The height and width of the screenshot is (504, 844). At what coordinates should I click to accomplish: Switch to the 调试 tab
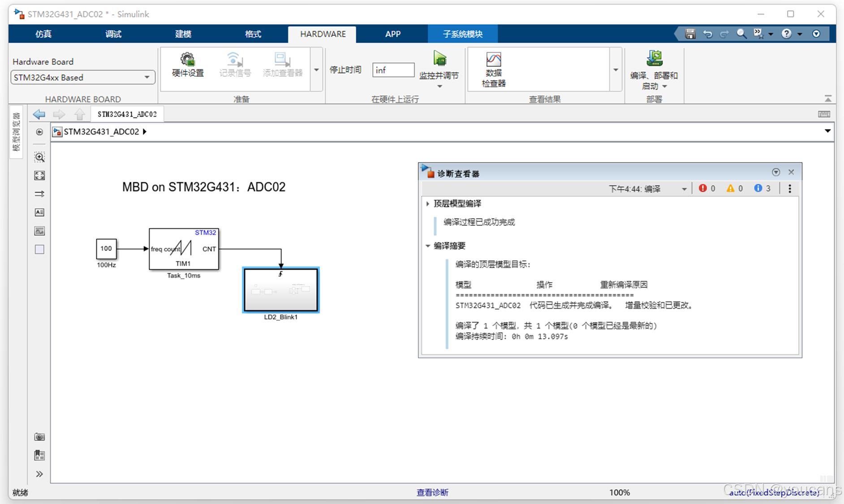(x=113, y=34)
